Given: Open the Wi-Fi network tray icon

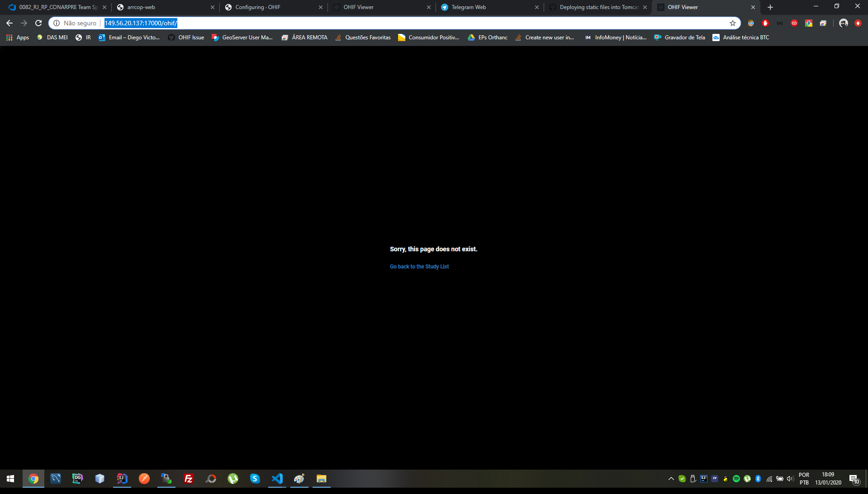Looking at the screenshot, I should click(769, 479).
